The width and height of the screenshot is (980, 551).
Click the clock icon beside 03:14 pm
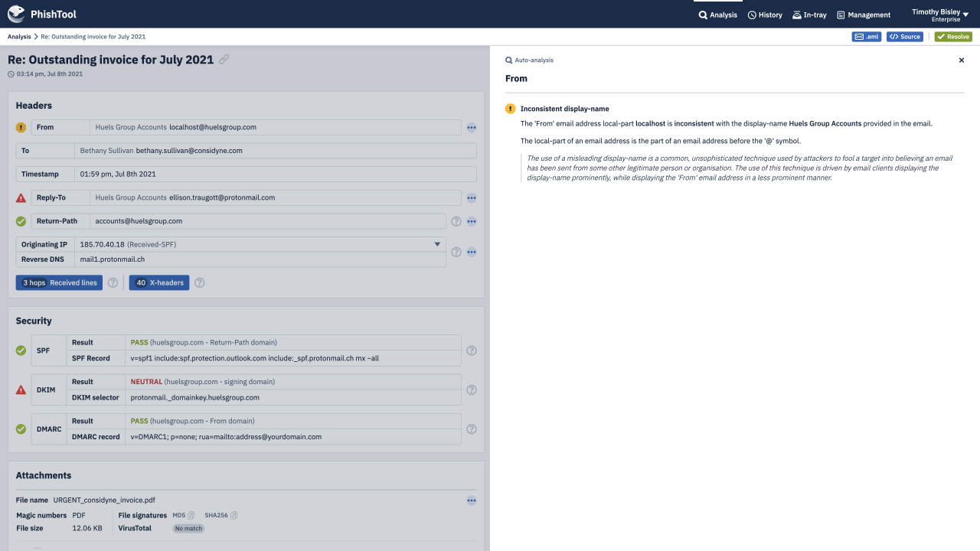point(11,74)
